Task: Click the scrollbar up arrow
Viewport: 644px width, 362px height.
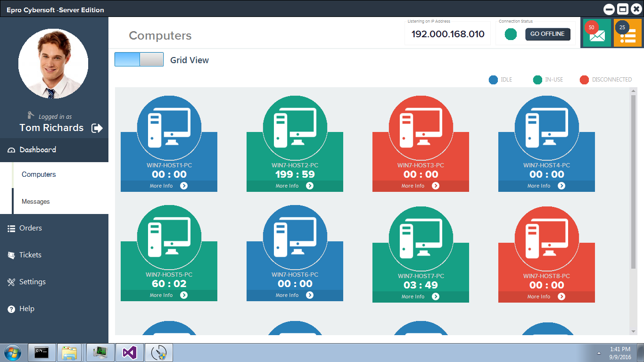Action: tap(633, 90)
